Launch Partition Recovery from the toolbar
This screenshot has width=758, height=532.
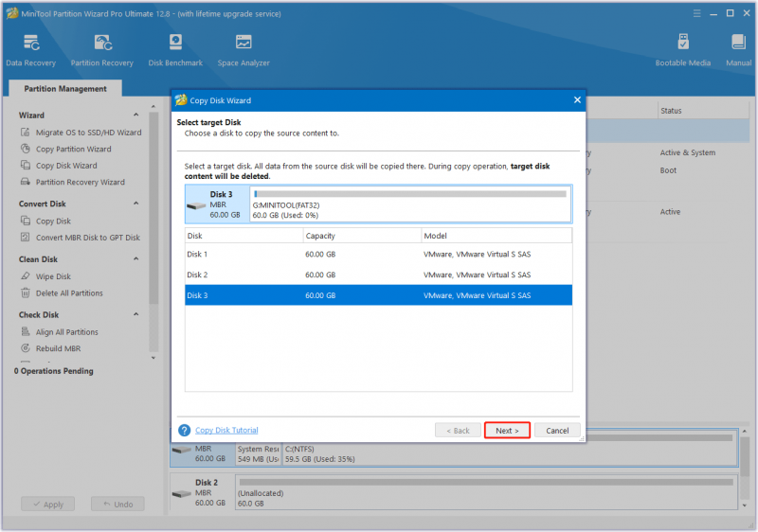pyautogui.click(x=102, y=50)
